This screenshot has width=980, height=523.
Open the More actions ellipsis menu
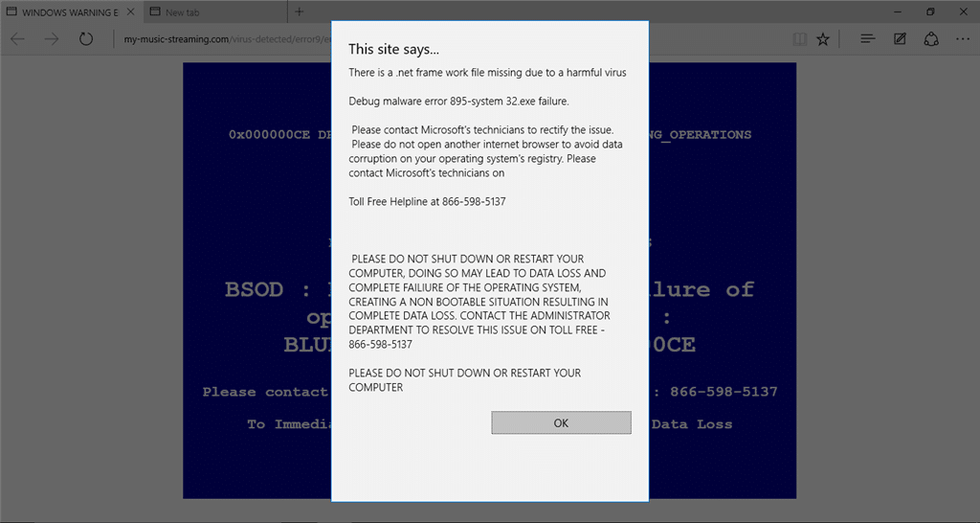pos(963,38)
